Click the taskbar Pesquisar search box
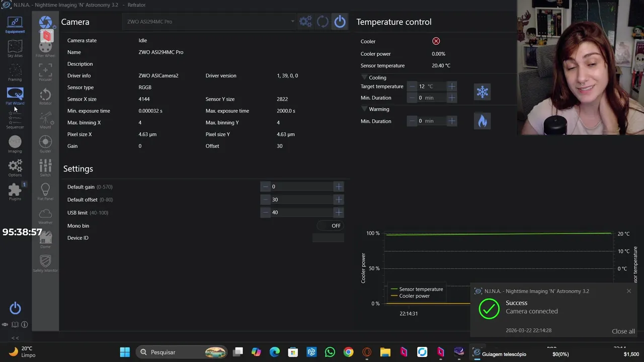 click(182, 352)
